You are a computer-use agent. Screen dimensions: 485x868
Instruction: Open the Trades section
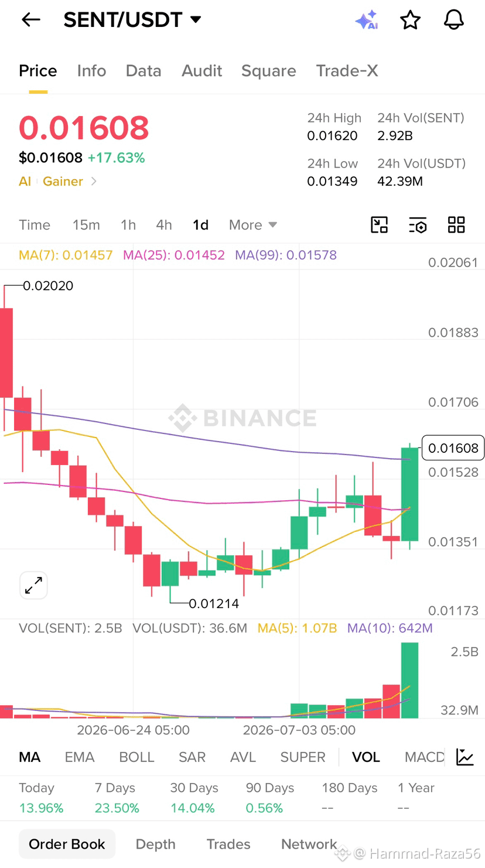[x=228, y=844]
